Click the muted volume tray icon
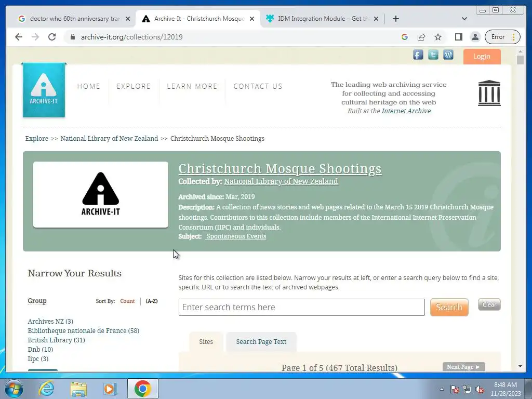The width and height of the screenshot is (532, 399). coord(480,390)
